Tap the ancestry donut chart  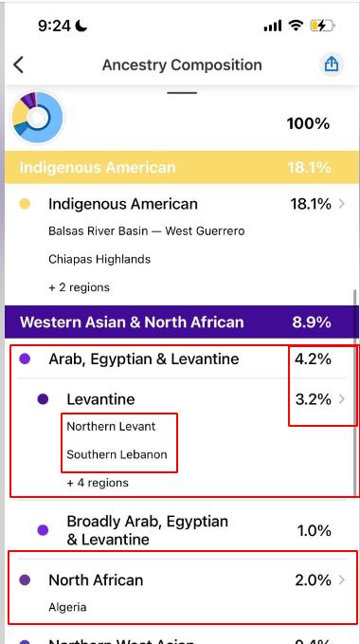tap(38, 118)
